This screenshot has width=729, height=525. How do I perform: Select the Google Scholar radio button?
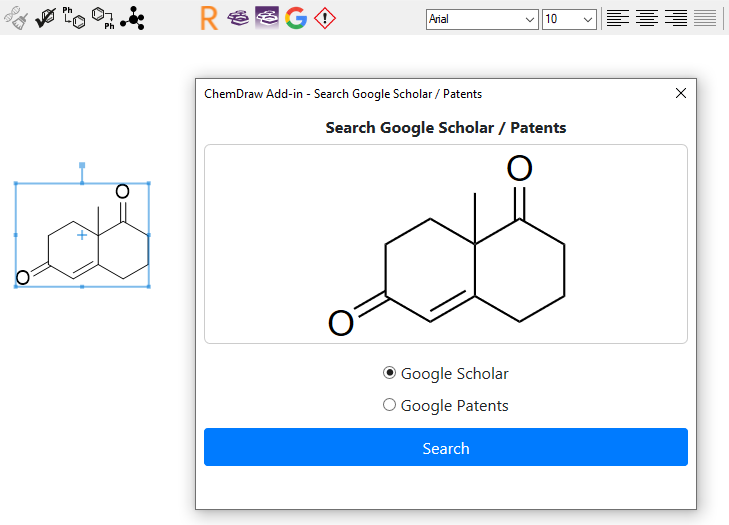point(389,373)
